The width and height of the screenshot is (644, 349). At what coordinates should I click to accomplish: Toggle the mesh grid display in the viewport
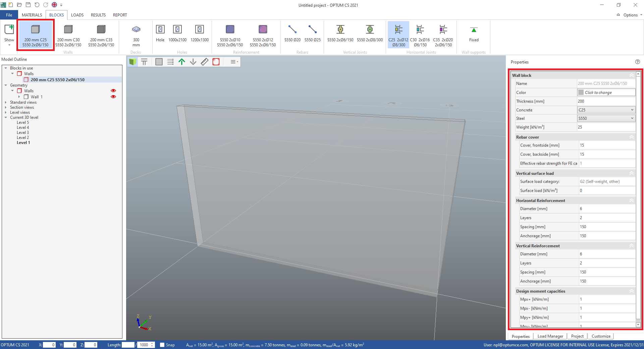pyautogui.click(x=159, y=62)
